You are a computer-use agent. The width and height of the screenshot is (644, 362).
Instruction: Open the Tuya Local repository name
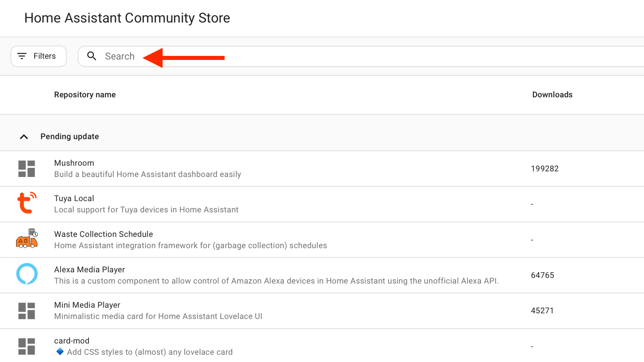(x=74, y=198)
